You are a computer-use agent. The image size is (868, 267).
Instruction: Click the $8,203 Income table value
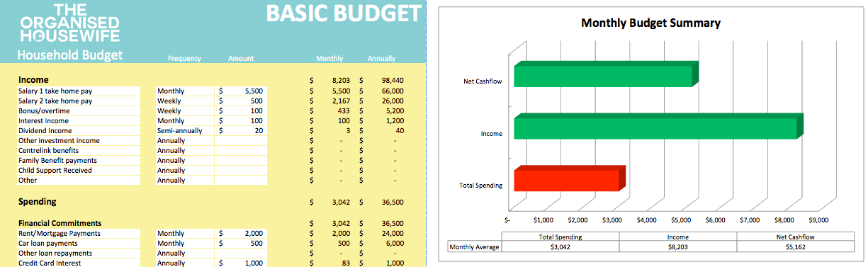(x=678, y=247)
